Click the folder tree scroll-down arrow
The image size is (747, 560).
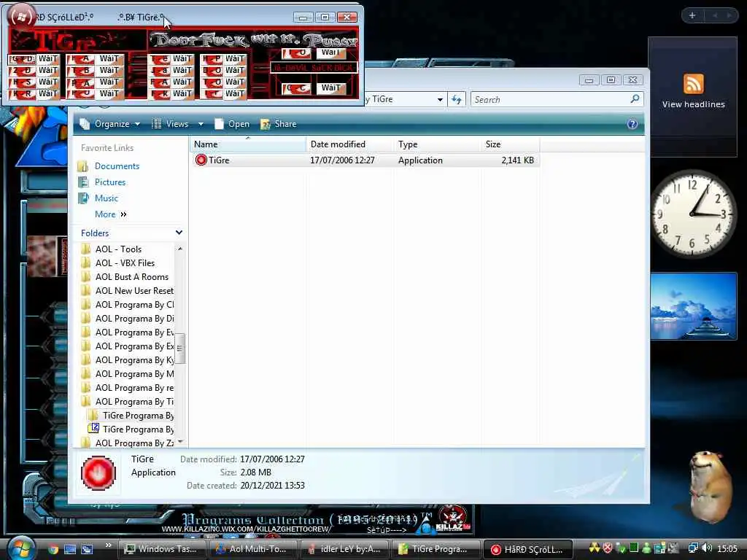180,443
